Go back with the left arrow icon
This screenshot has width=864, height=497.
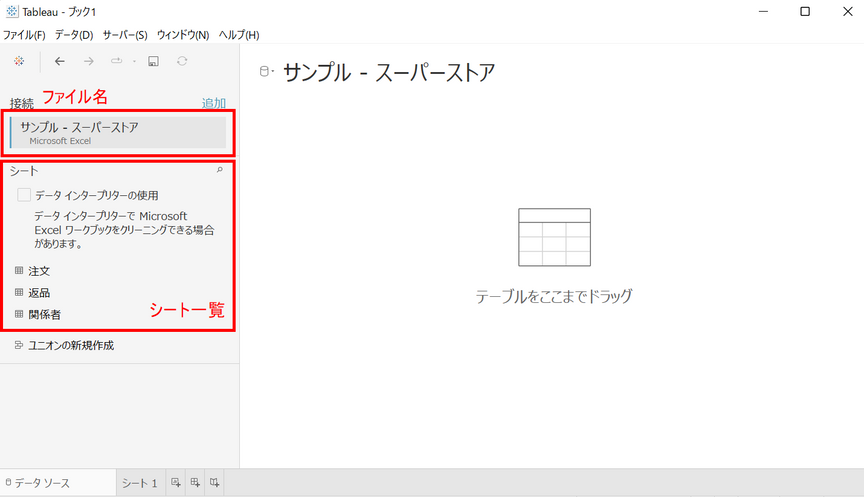[60, 61]
